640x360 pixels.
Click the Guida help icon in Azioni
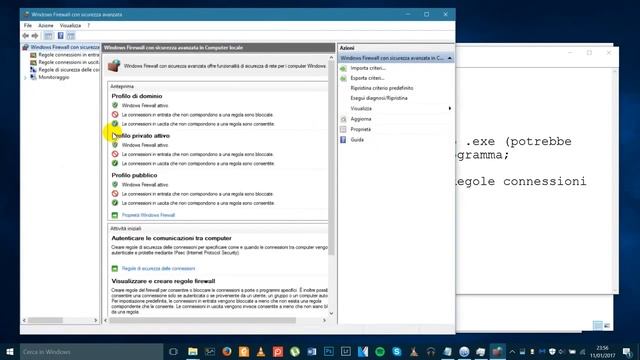coord(343,140)
